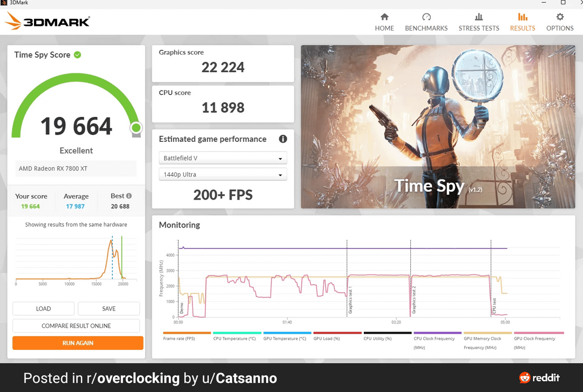
Task: Minimize the 3DMark window
Action: point(544,3)
